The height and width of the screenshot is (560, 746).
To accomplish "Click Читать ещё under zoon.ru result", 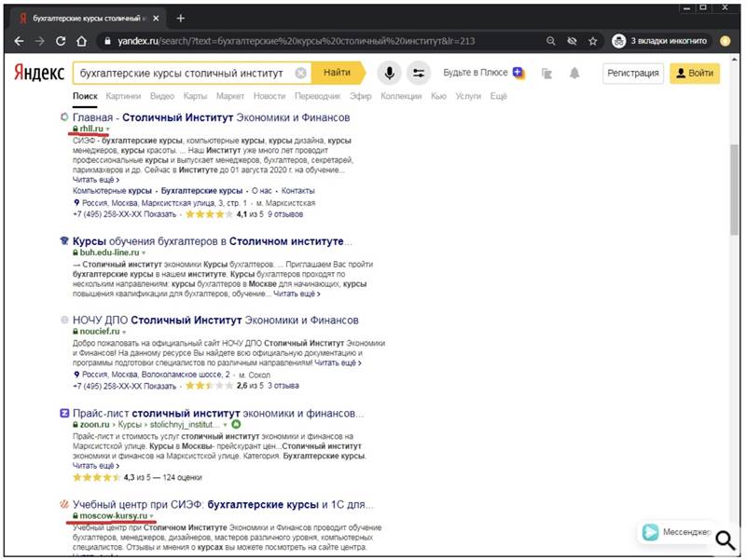I will [96, 466].
